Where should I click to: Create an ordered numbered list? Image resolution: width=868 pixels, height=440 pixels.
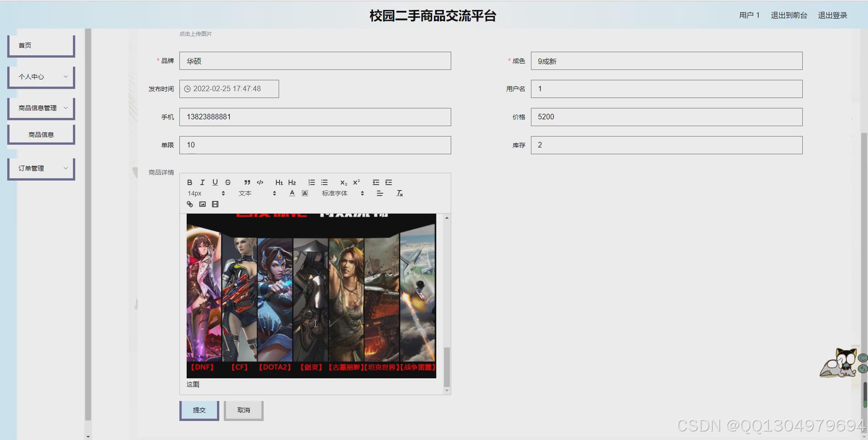(311, 182)
